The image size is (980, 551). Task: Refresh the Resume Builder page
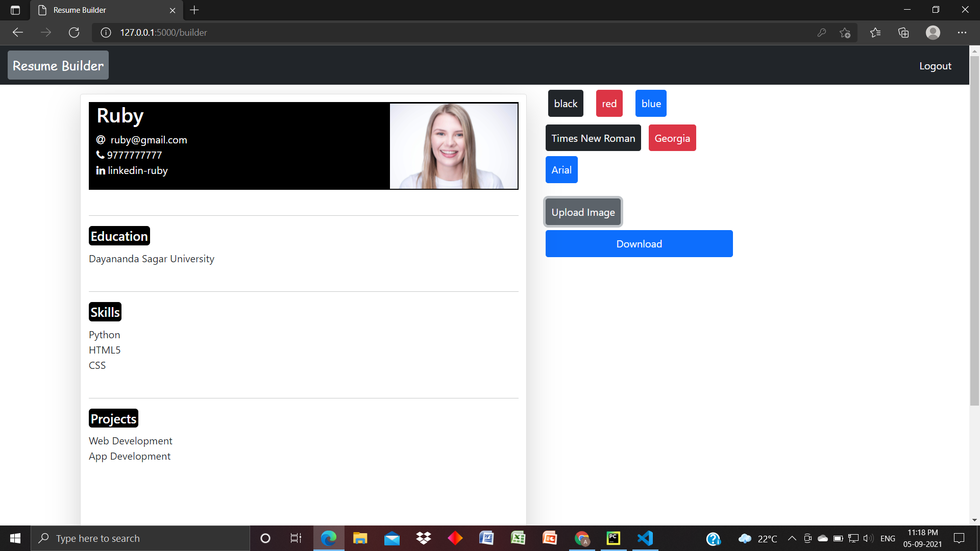click(74, 32)
